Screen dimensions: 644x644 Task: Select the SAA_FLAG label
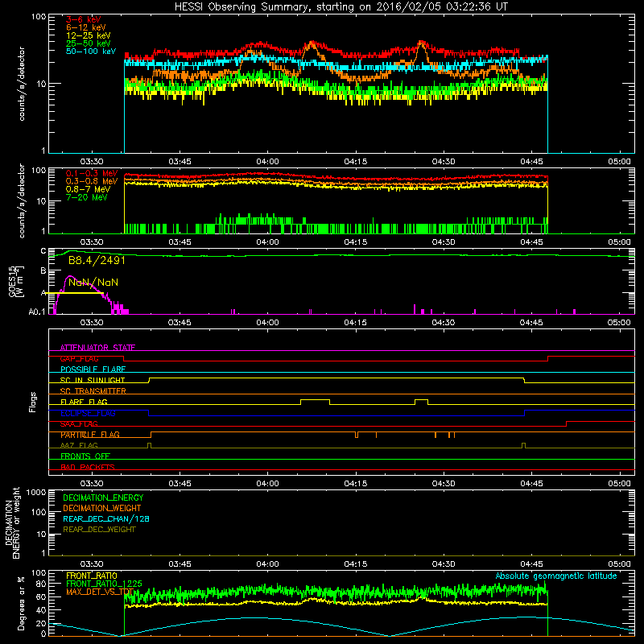(x=79, y=424)
